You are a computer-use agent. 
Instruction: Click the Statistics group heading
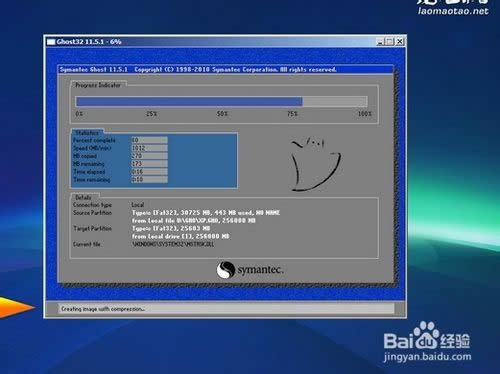point(87,133)
